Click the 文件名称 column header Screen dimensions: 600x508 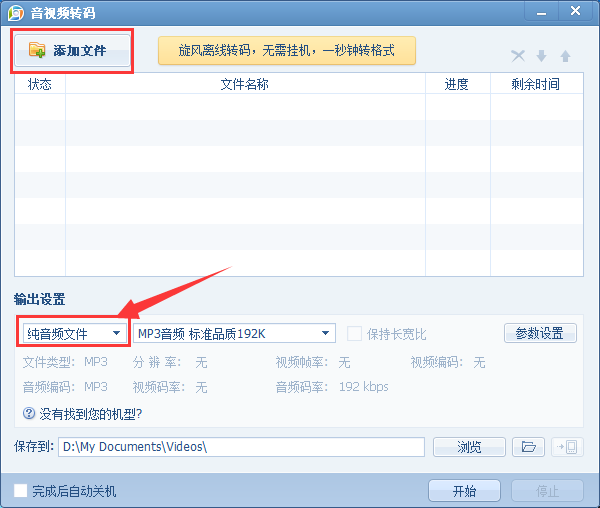245,84
